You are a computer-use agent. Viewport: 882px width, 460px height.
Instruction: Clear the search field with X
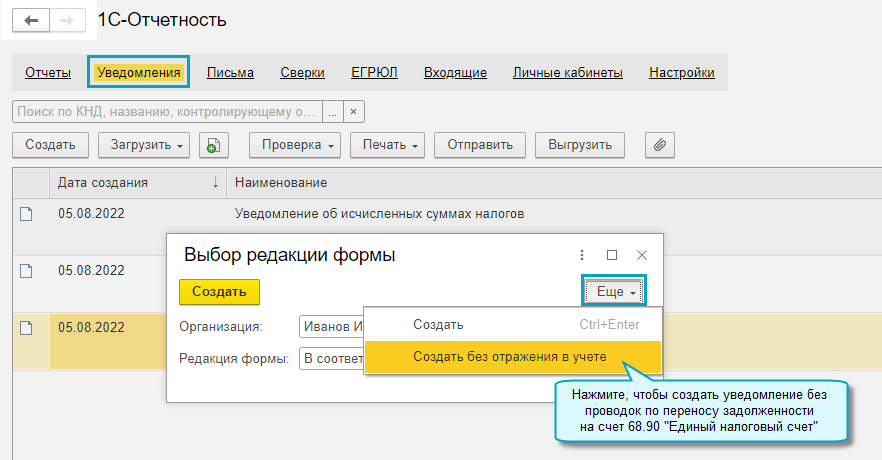click(x=354, y=110)
